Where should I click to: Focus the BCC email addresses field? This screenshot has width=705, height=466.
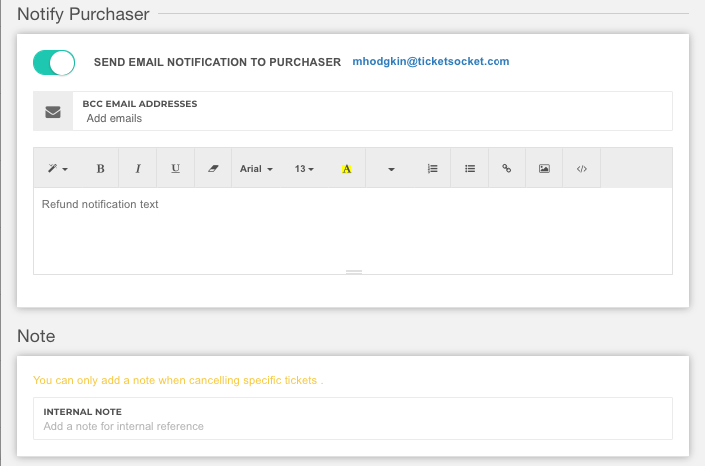pyautogui.click(x=372, y=112)
